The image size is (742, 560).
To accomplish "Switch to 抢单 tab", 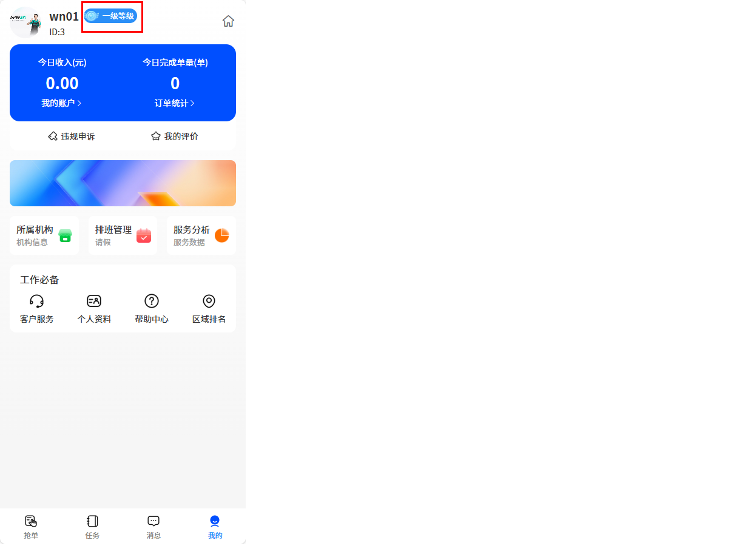I will pos(31,527).
